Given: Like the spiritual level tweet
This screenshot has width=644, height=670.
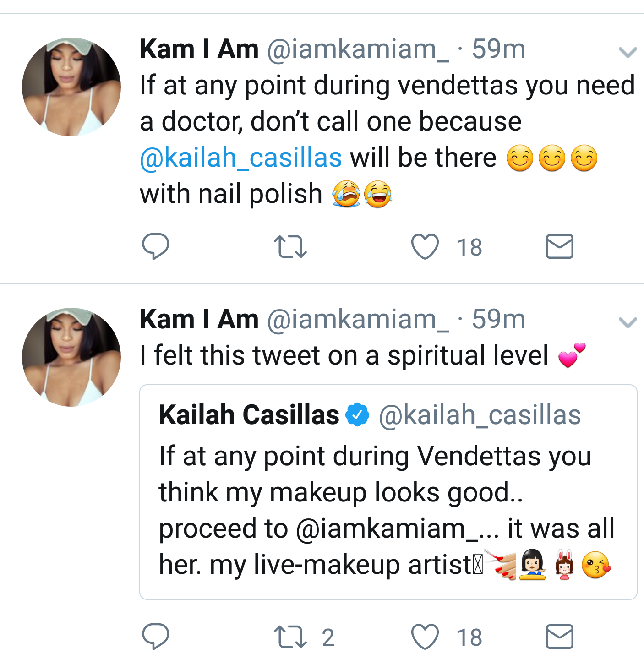Looking at the screenshot, I should coord(425,637).
